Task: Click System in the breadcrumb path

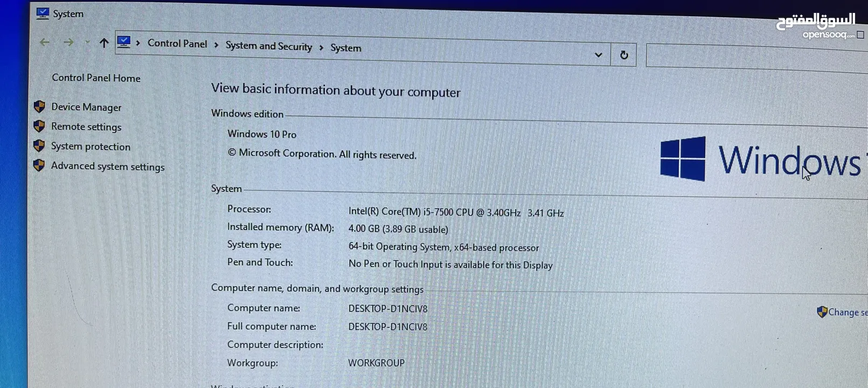Action: tap(346, 48)
